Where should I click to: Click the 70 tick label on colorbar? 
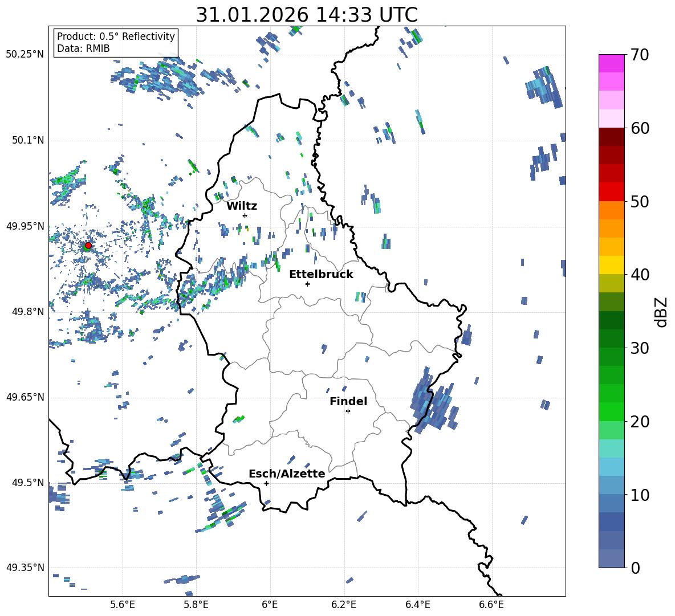pyautogui.click(x=640, y=55)
